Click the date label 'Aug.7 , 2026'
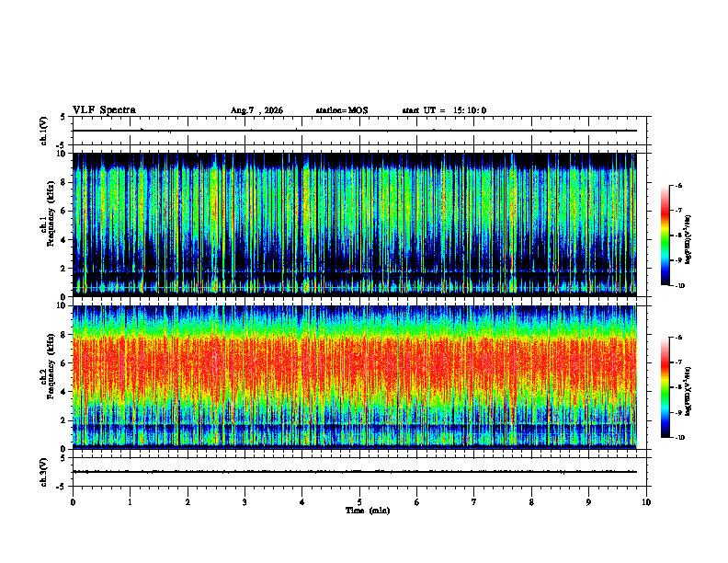This screenshot has height=563, width=728. tap(256, 110)
